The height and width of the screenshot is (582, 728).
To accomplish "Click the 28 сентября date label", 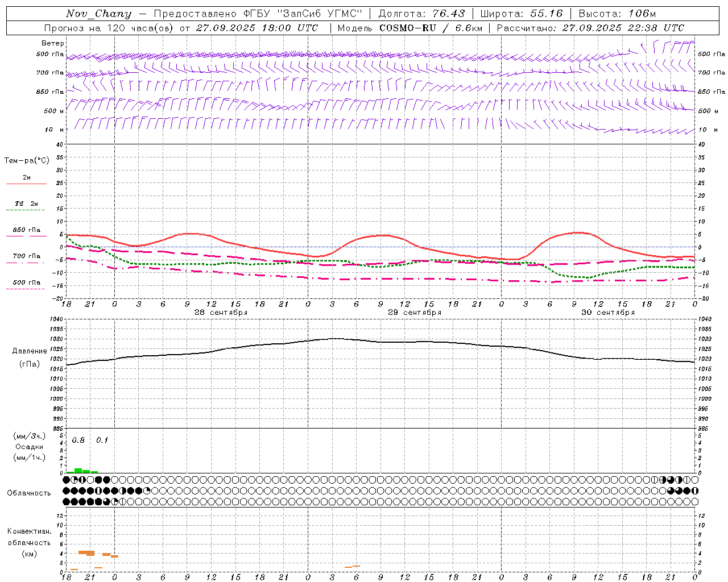I will pyautogui.click(x=221, y=313).
